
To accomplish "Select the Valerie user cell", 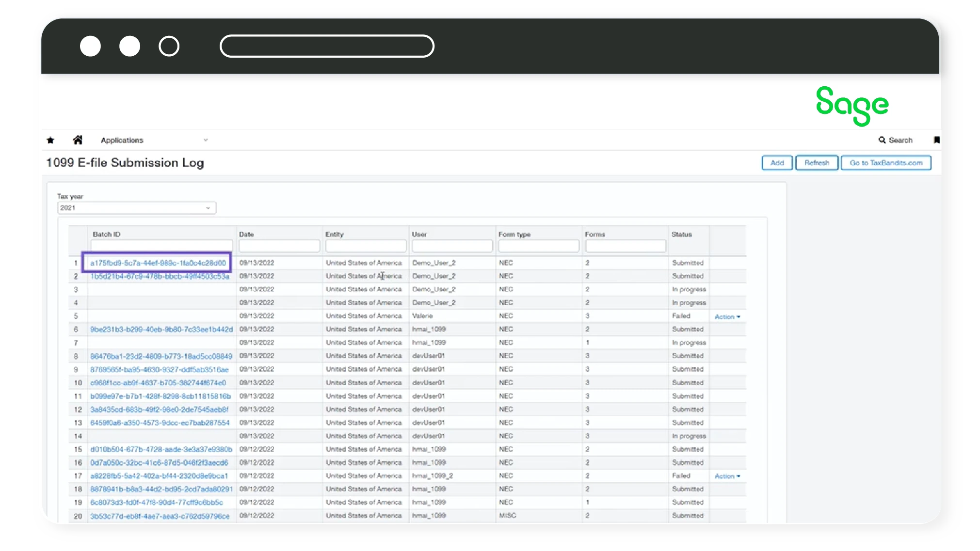I will click(422, 315).
